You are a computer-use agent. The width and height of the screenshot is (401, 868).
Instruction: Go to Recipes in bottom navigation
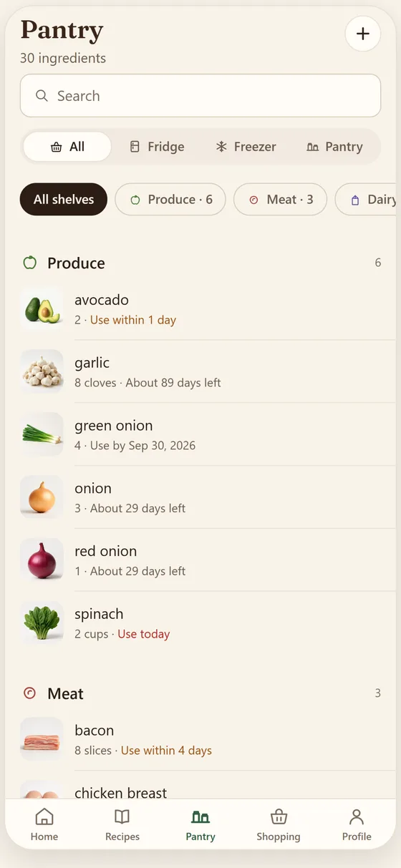coord(122,824)
